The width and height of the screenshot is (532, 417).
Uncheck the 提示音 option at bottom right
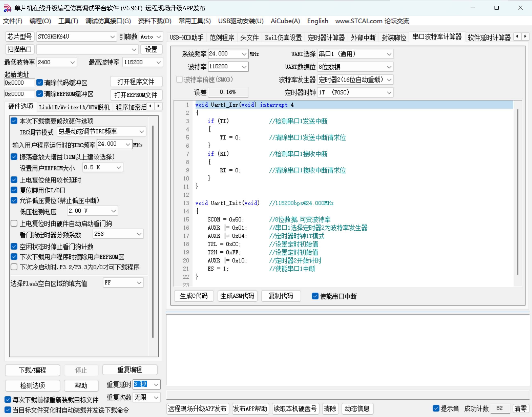point(436,408)
